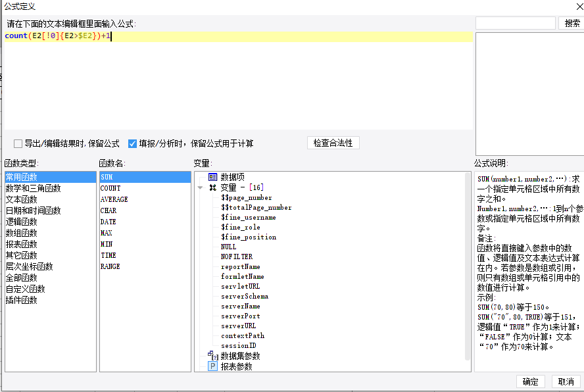This screenshot has height=392, width=584.
Task: Select the contextPath variable
Action: pyautogui.click(x=243, y=335)
